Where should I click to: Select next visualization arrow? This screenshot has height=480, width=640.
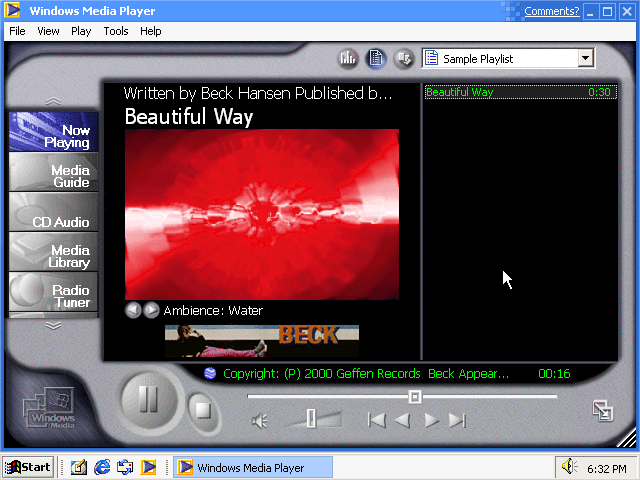click(151, 310)
